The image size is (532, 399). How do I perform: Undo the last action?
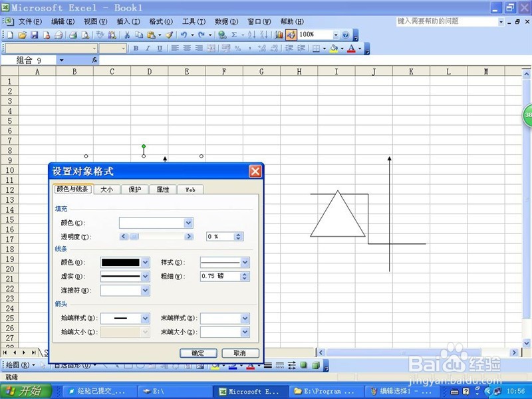tap(184, 35)
